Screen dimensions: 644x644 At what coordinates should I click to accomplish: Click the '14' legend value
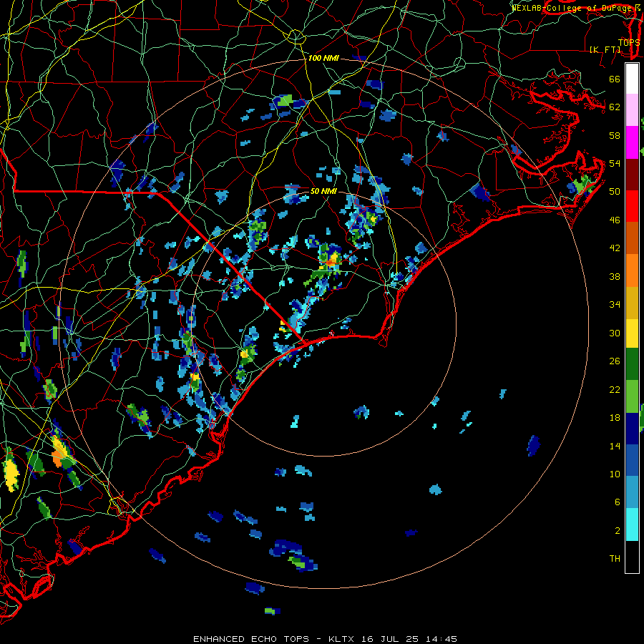point(615,446)
